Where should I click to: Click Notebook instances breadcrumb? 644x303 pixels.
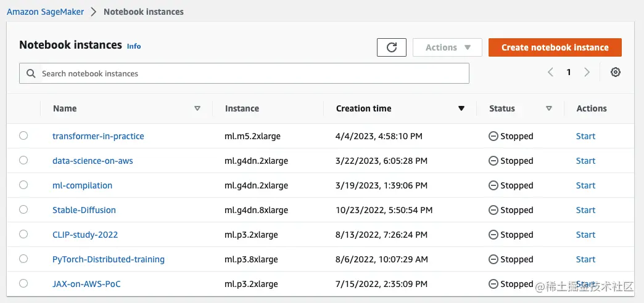click(143, 12)
